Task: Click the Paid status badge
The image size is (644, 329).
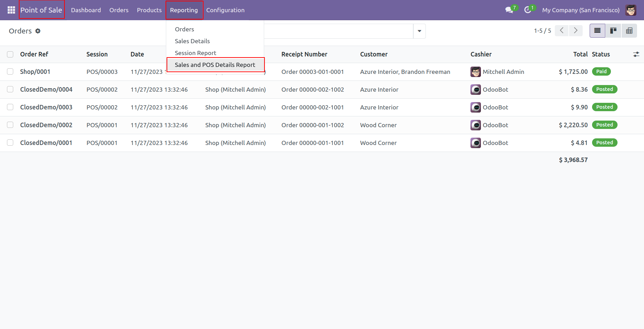Action: (601, 71)
